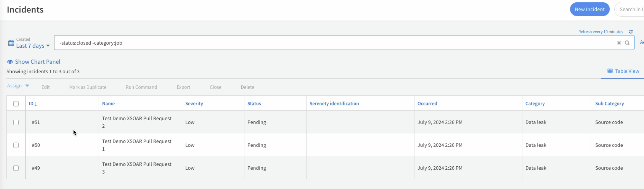Choose Mark as Duplicate action
Image resolution: width=644 pixels, height=189 pixels.
coord(88,87)
